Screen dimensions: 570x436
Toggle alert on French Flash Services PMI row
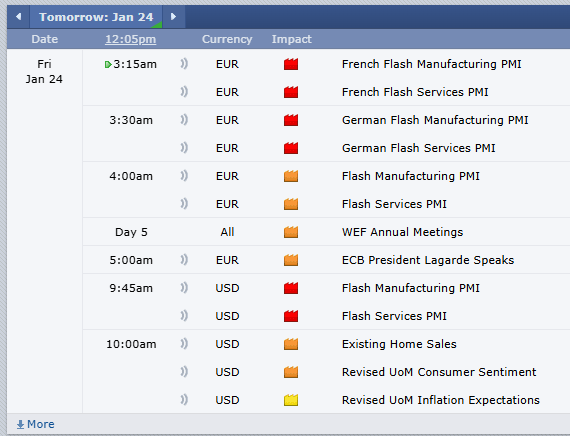184,92
